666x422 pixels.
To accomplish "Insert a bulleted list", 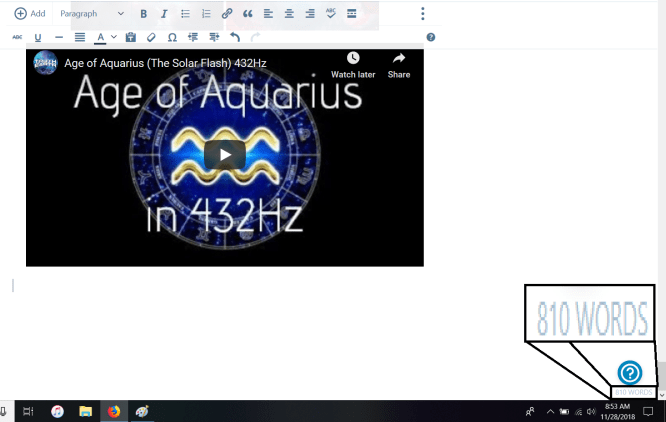I will point(185,14).
